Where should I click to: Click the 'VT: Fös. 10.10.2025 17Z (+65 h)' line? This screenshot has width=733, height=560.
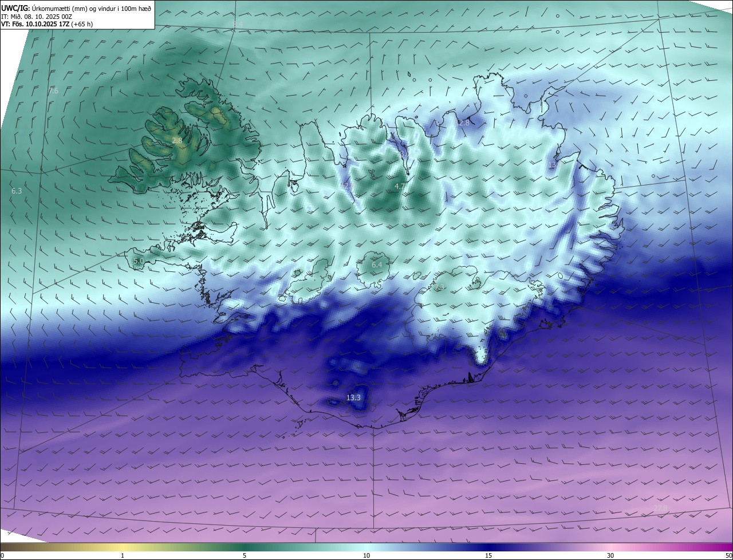click(x=47, y=24)
